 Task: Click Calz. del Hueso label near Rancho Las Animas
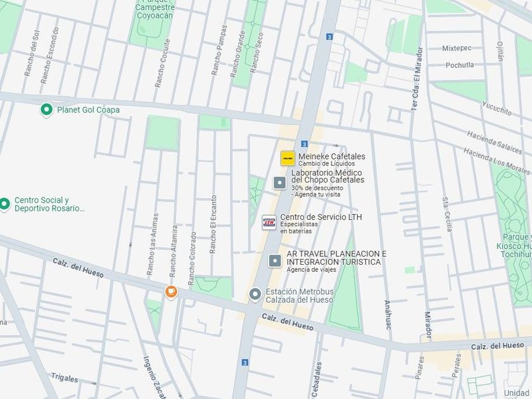click(x=78, y=267)
